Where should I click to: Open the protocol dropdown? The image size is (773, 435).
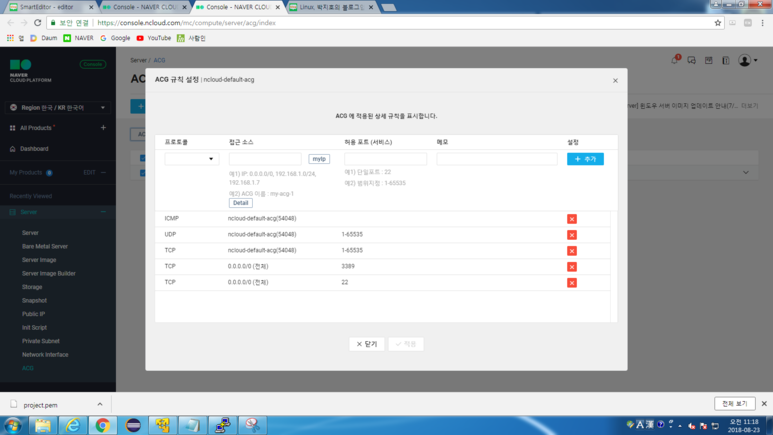pyautogui.click(x=191, y=159)
